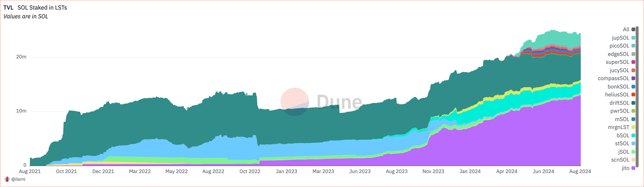Click the Jun 2024 x-axis label
This screenshot has width=644, height=187.
point(544,171)
